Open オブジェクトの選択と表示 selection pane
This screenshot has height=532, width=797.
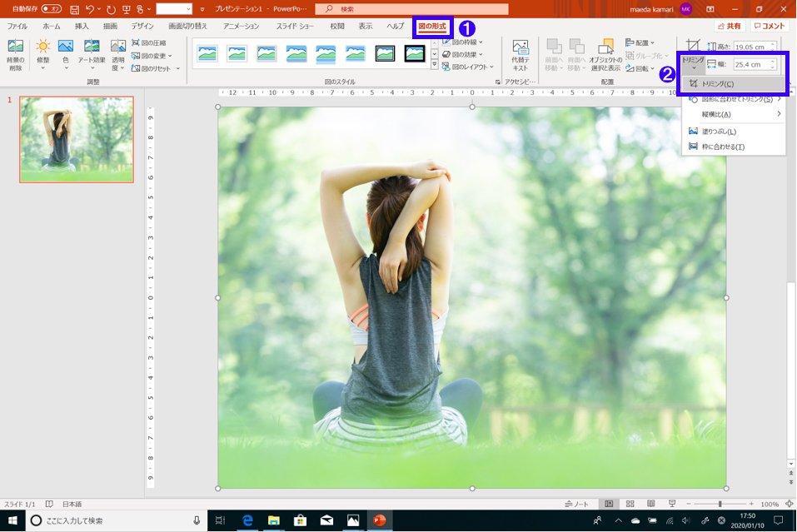pyautogui.click(x=605, y=55)
